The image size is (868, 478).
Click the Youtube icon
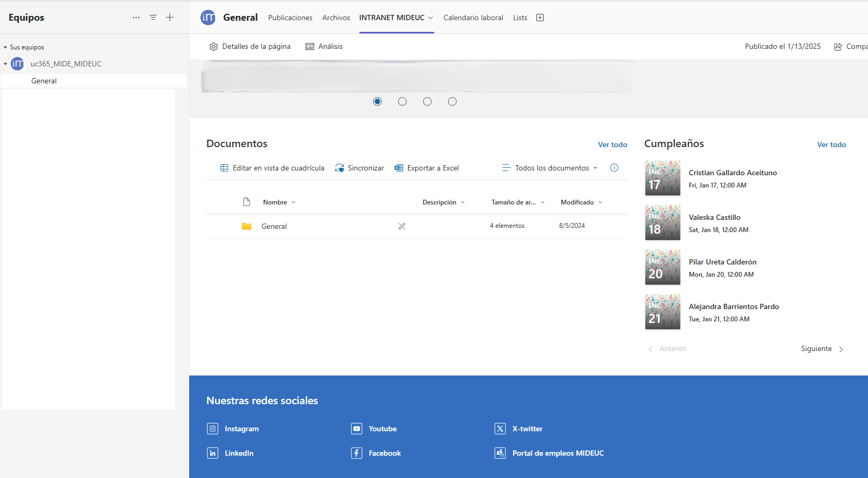[357, 429]
